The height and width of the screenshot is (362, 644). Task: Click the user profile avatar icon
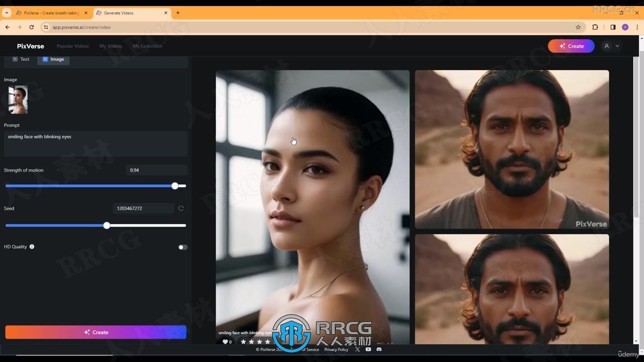pyautogui.click(x=607, y=46)
